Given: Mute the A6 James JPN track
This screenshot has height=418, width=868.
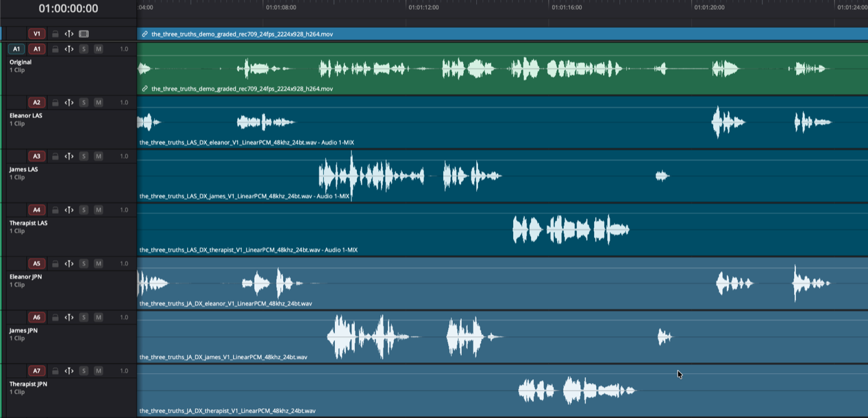Looking at the screenshot, I should [x=98, y=318].
